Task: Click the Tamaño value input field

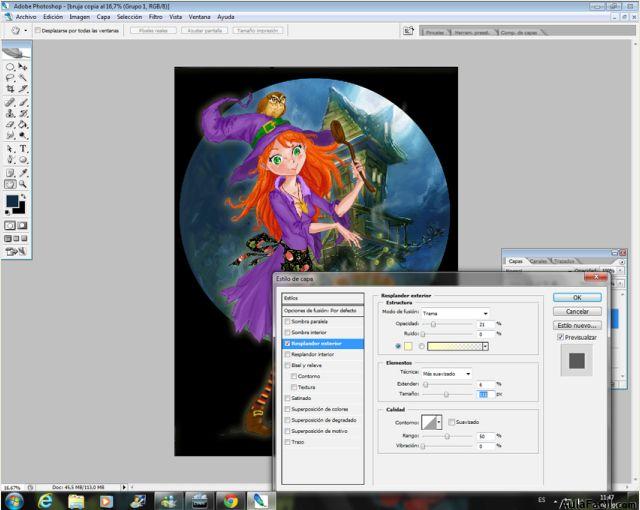Action: (486, 394)
